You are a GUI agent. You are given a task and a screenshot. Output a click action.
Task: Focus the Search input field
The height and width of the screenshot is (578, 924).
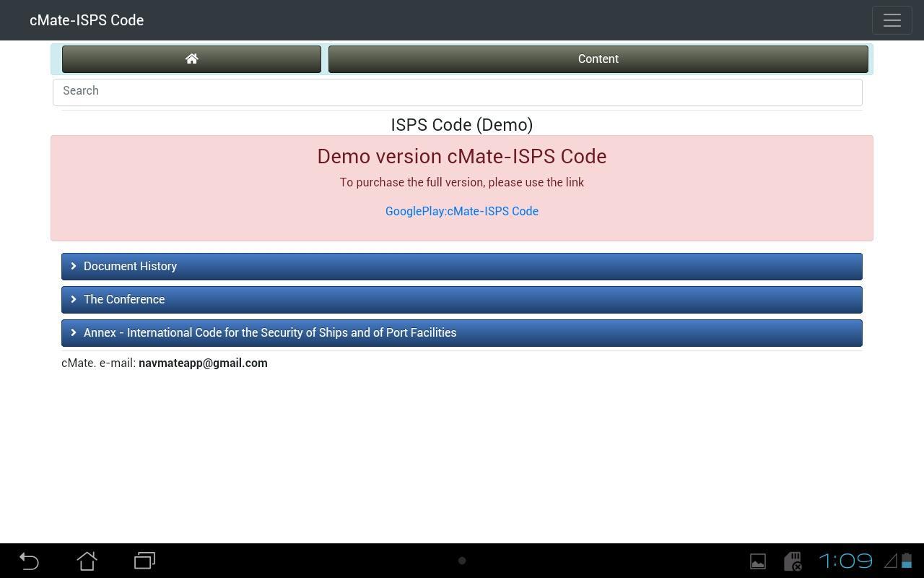tap(458, 91)
